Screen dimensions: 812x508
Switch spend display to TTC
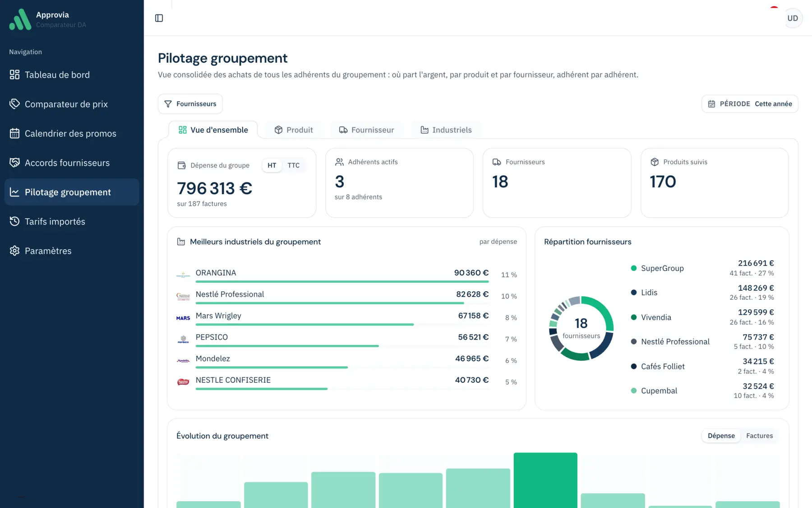294,165
